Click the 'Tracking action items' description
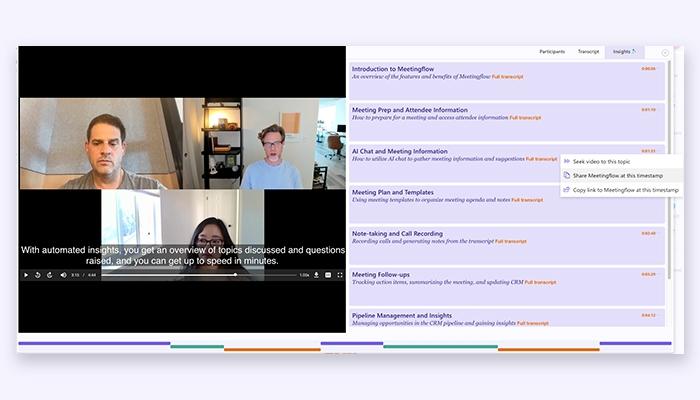The height and width of the screenshot is (400, 700). point(438,283)
